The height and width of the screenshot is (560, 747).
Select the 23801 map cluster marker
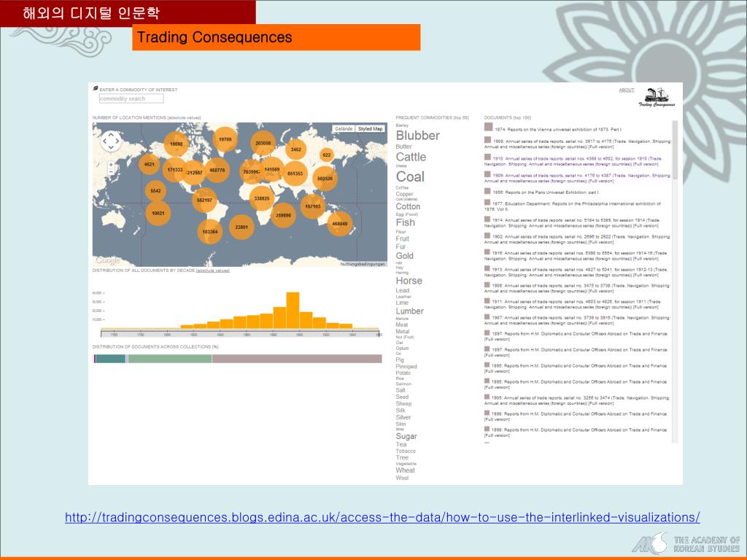pos(241,227)
